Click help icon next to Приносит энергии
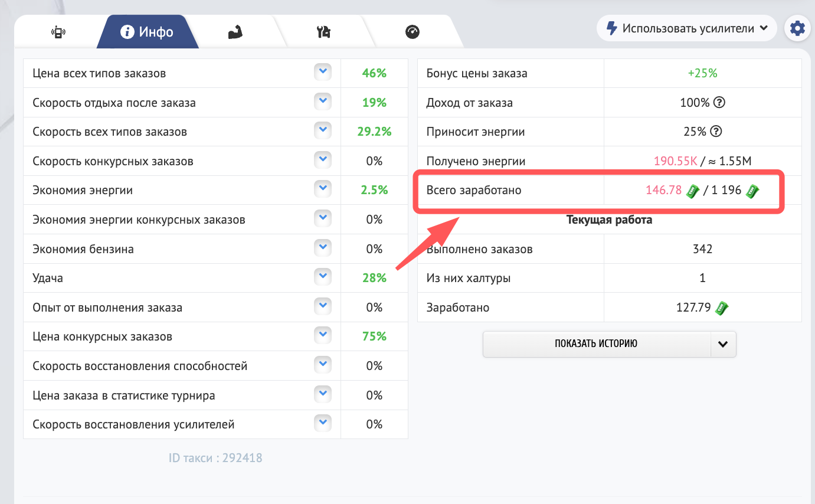Image resolution: width=815 pixels, height=504 pixels. coord(716,132)
